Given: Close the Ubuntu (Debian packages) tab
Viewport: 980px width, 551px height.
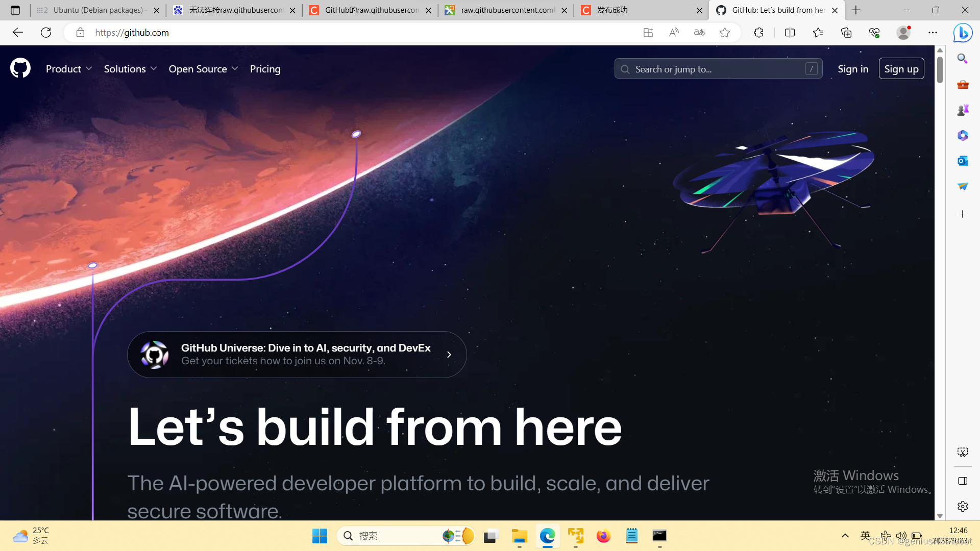Looking at the screenshot, I should click(x=157, y=10).
